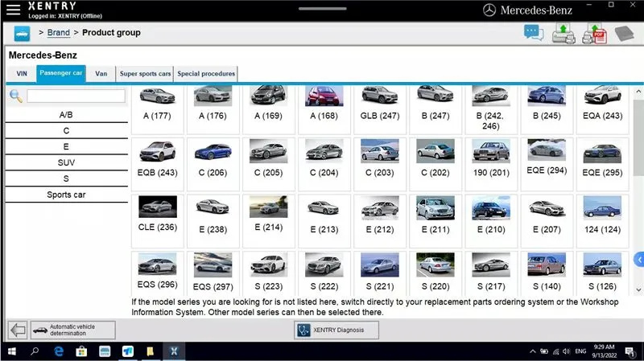
Task: Open Microsoft Store from taskbar
Action: (81, 351)
